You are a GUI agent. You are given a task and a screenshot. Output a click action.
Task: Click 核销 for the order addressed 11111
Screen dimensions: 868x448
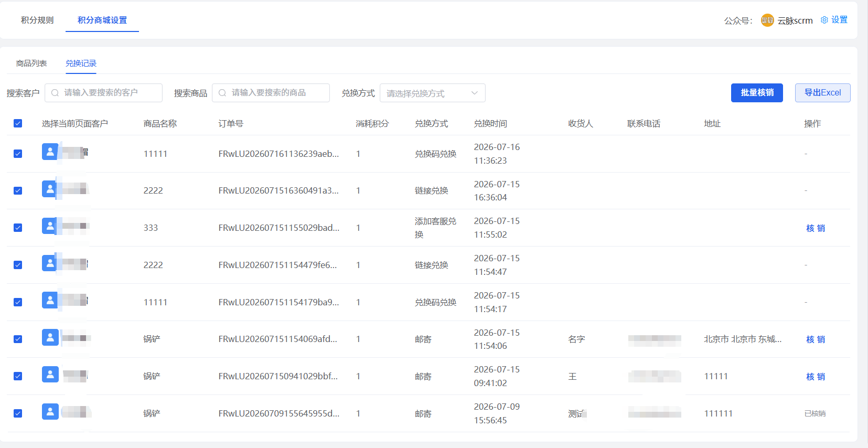(x=816, y=377)
